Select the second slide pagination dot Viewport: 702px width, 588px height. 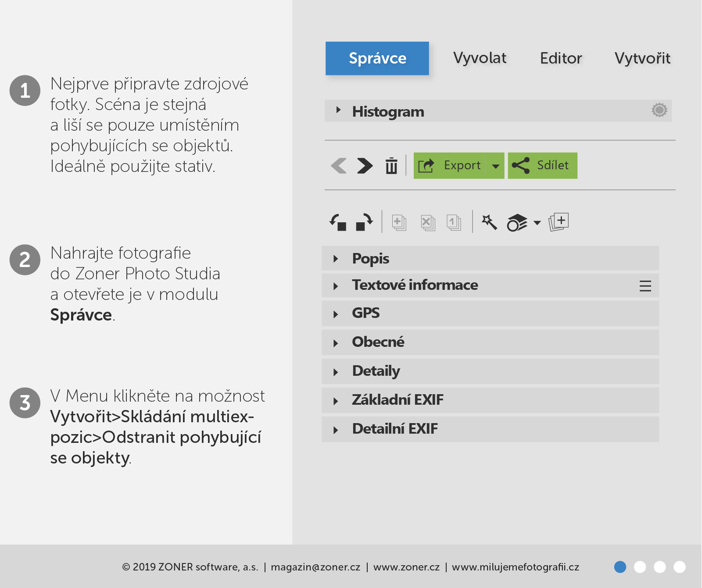point(640,567)
